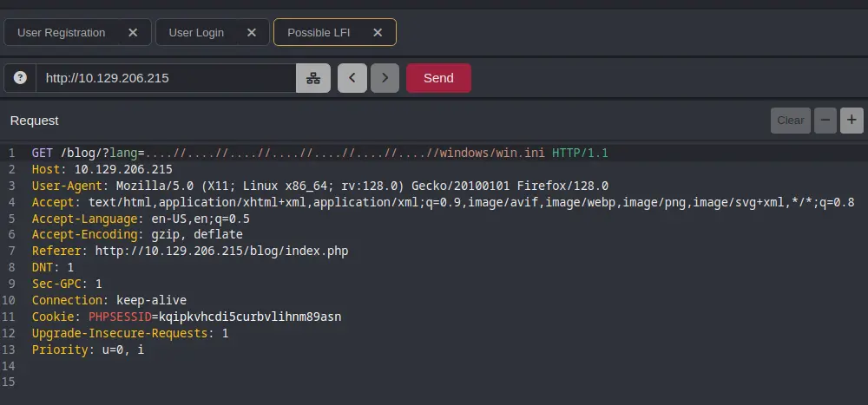Increase request text size with plus button
This screenshot has width=868, height=405.
click(x=852, y=120)
